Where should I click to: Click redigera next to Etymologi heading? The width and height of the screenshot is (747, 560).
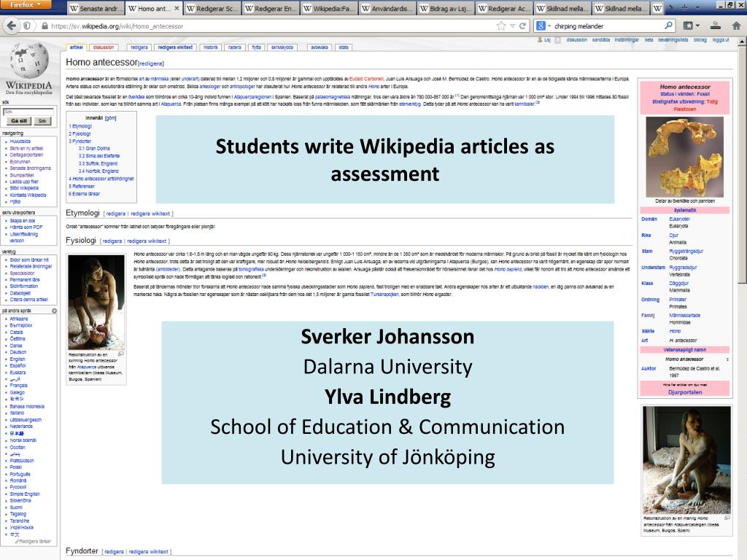coord(116,214)
